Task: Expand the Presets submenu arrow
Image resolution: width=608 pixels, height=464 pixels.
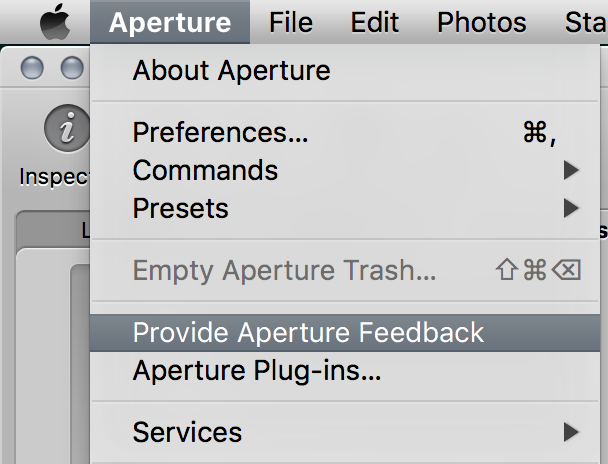Action: (x=571, y=209)
